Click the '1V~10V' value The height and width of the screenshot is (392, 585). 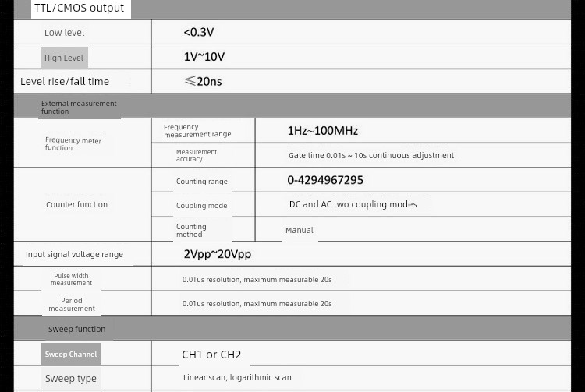coord(204,57)
